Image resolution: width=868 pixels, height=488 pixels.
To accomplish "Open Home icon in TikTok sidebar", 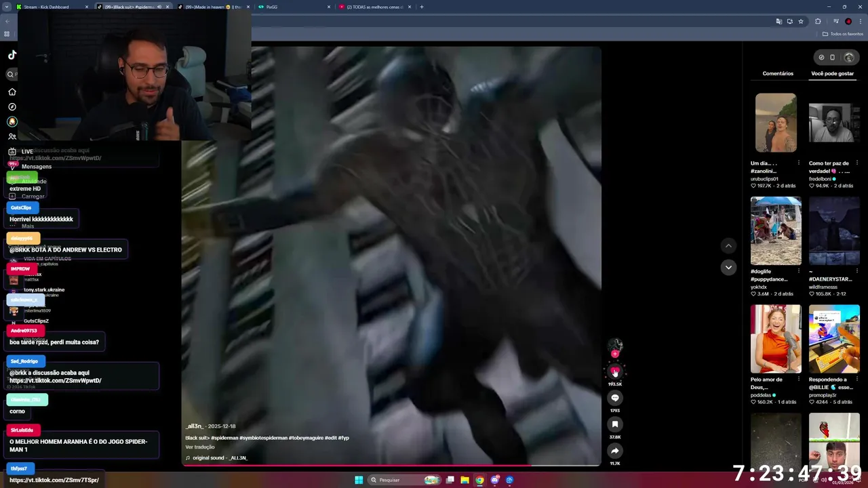I will (x=12, y=91).
